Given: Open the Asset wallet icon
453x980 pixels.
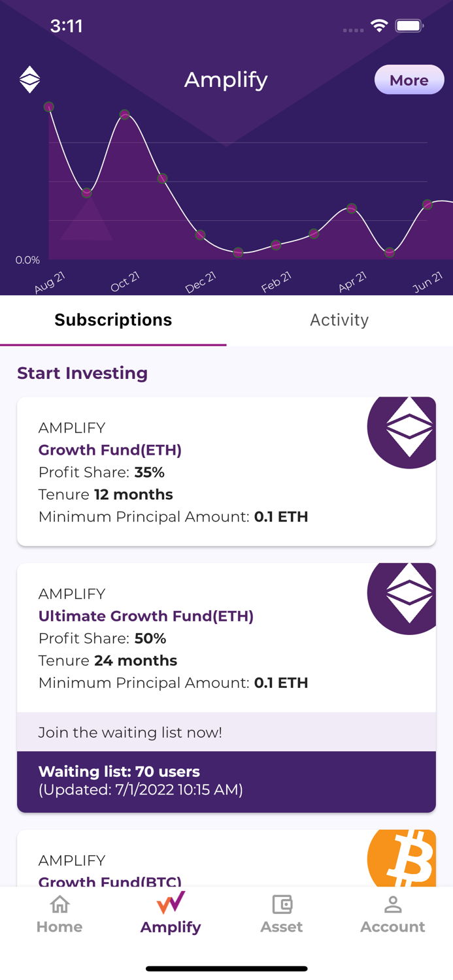Looking at the screenshot, I should pyautogui.click(x=281, y=904).
